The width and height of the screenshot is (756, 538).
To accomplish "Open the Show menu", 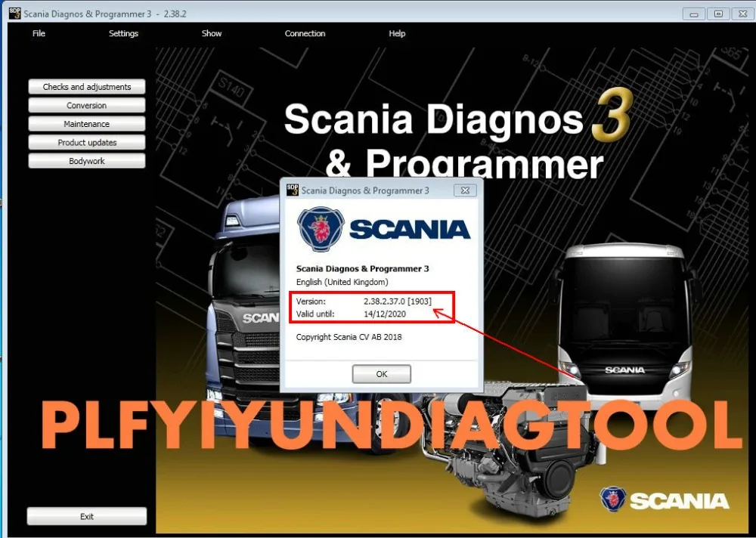I will pos(211,33).
